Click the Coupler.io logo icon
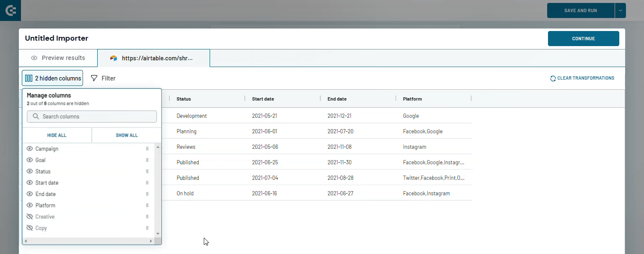 coord(10,10)
